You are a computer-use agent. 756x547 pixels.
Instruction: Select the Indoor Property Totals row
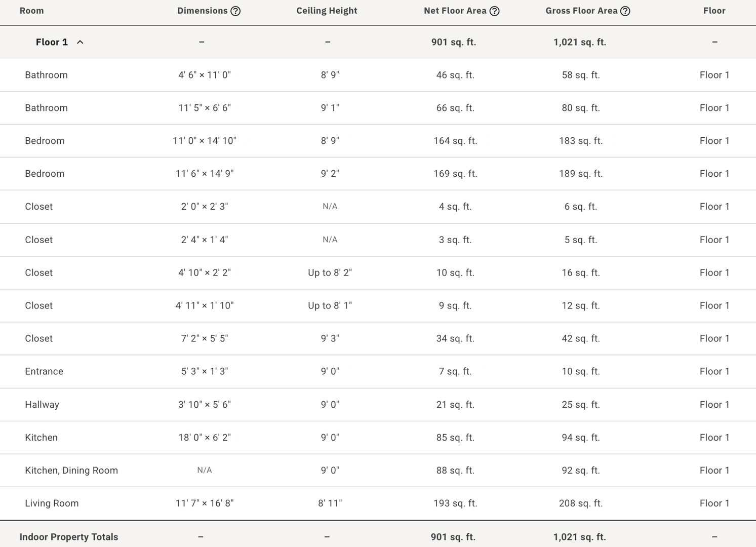click(378, 536)
